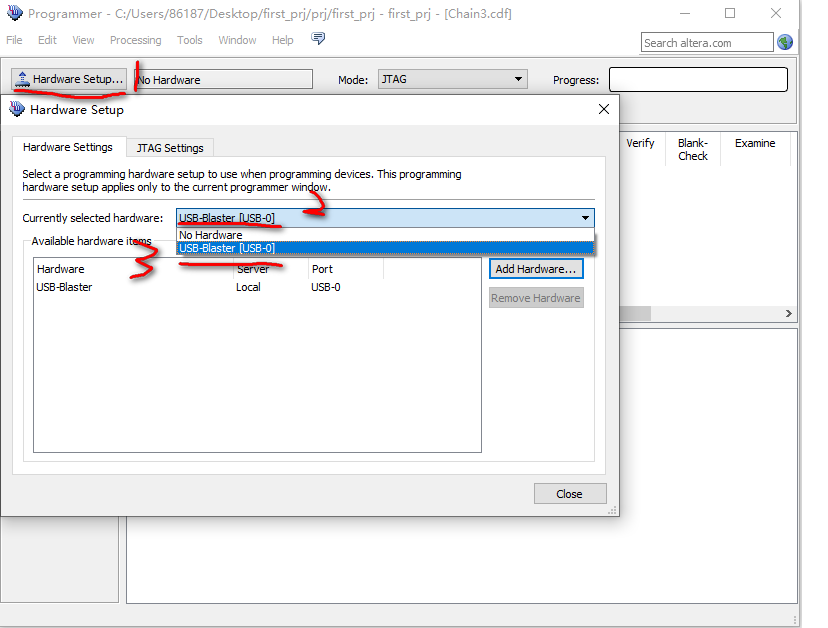The image size is (828, 628).
Task: Click the feedback speech bubble icon
Action: 318,39
